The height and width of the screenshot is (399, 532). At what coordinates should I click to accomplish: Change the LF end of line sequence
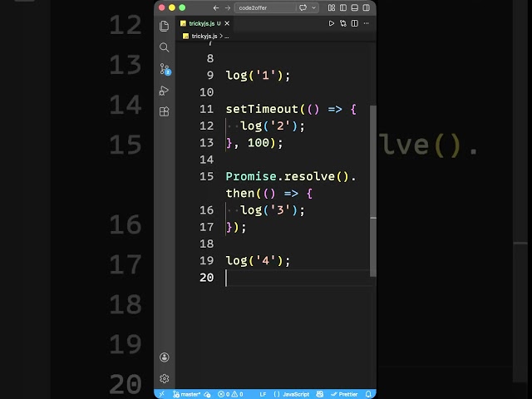point(263,394)
